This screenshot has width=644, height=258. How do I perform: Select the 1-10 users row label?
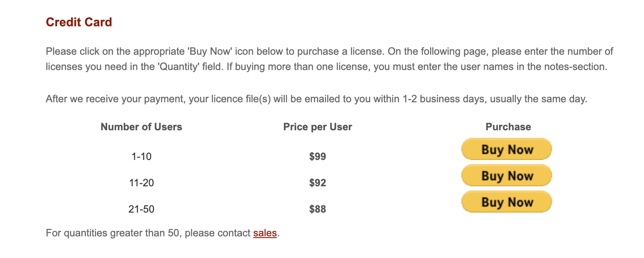pos(142,157)
